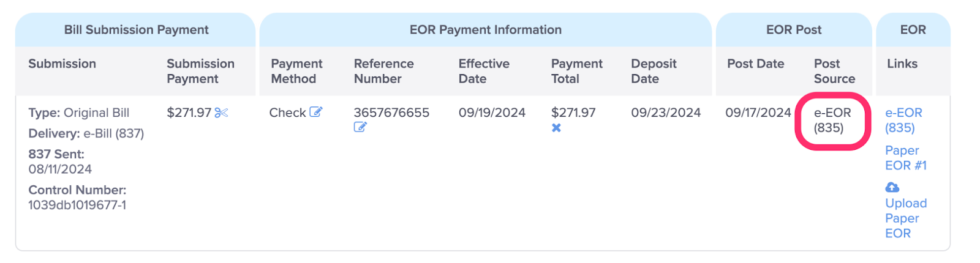980x263 pixels.
Task: Click the control number 1039db1019677-1
Action: point(77,205)
